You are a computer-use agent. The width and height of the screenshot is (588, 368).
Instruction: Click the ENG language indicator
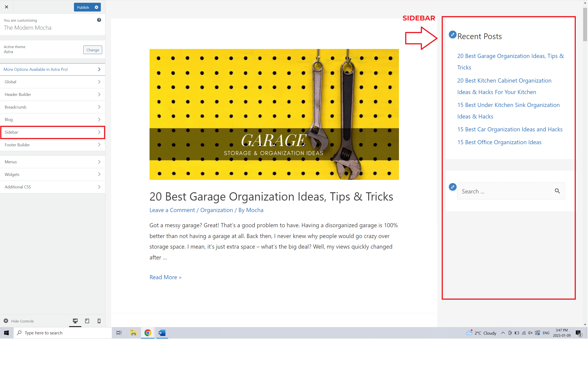click(x=546, y=333)
